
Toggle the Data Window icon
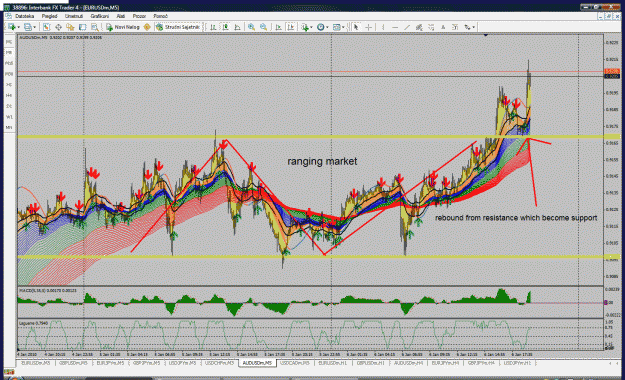(x=58, y=27)
